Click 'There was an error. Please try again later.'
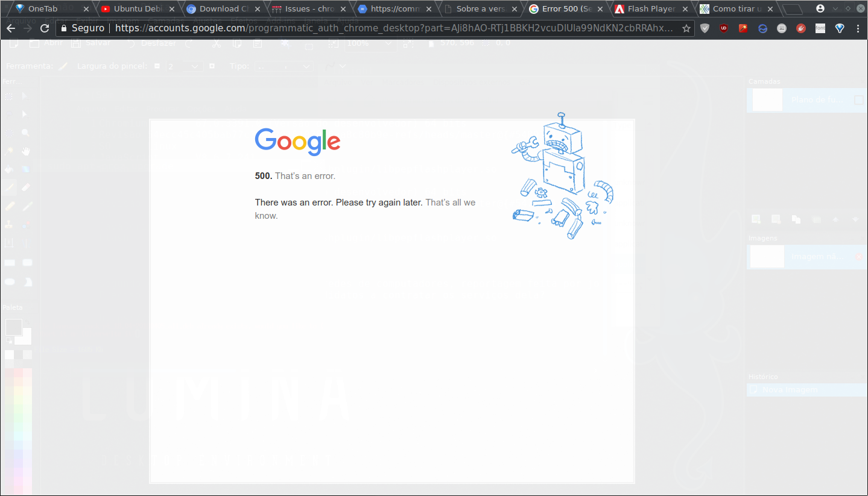 [339, 202]
